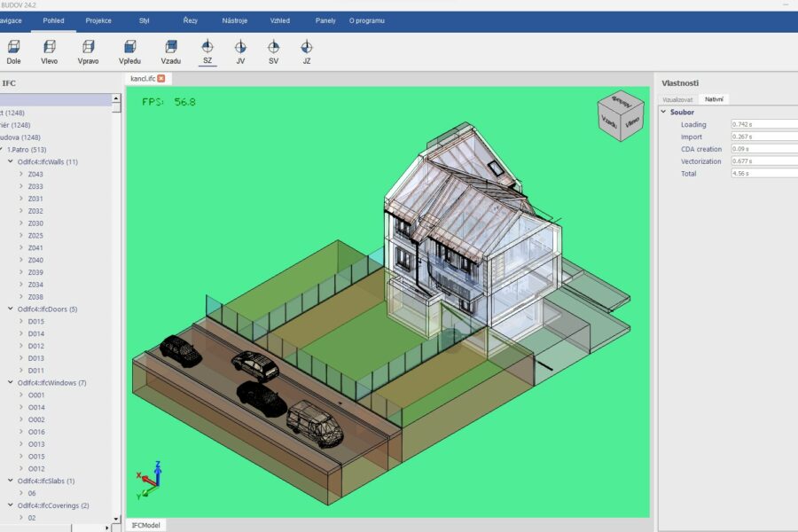The height and width of the screenshot is (532, 798).
Task: Choose the JZ isometric view icon
Action: point(306,48)
